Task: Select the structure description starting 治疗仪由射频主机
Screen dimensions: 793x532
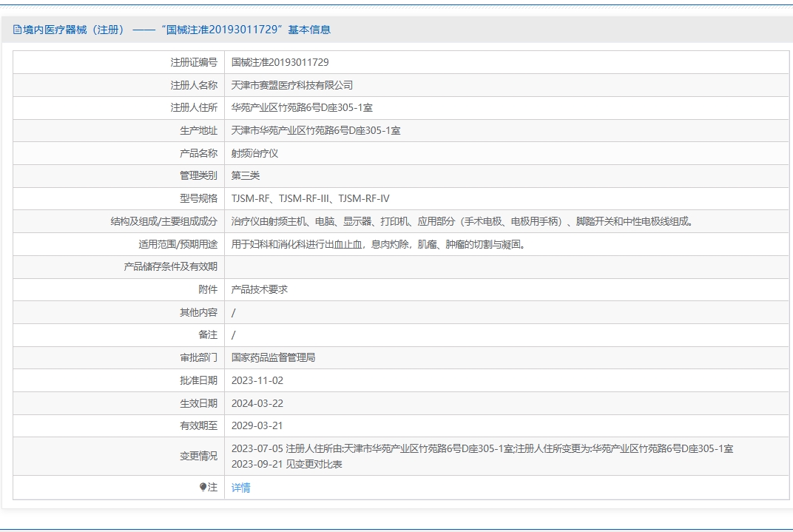Action: (x=462, y=221)
